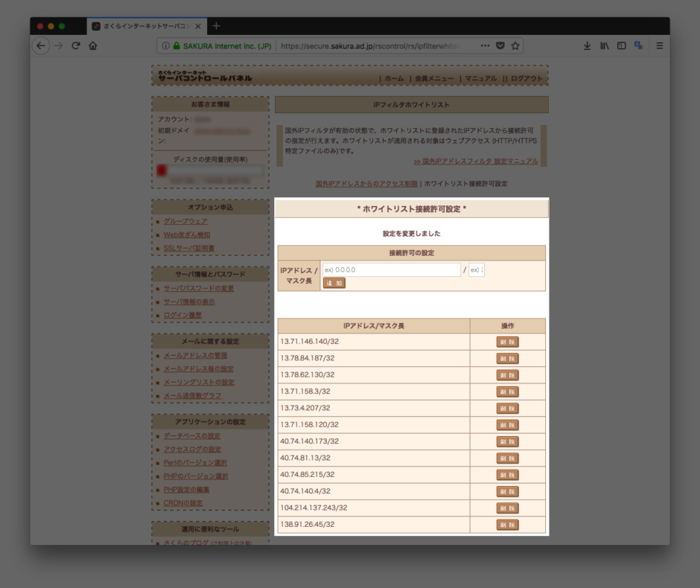The width and height of the screenshot is (700, 588).
Task: Open the Firefox hamburger menu
Action: [x=660, y=45]
